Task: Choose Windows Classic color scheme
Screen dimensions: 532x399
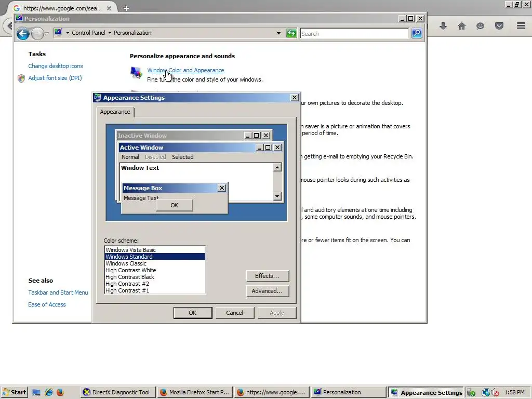Action: 155,263
